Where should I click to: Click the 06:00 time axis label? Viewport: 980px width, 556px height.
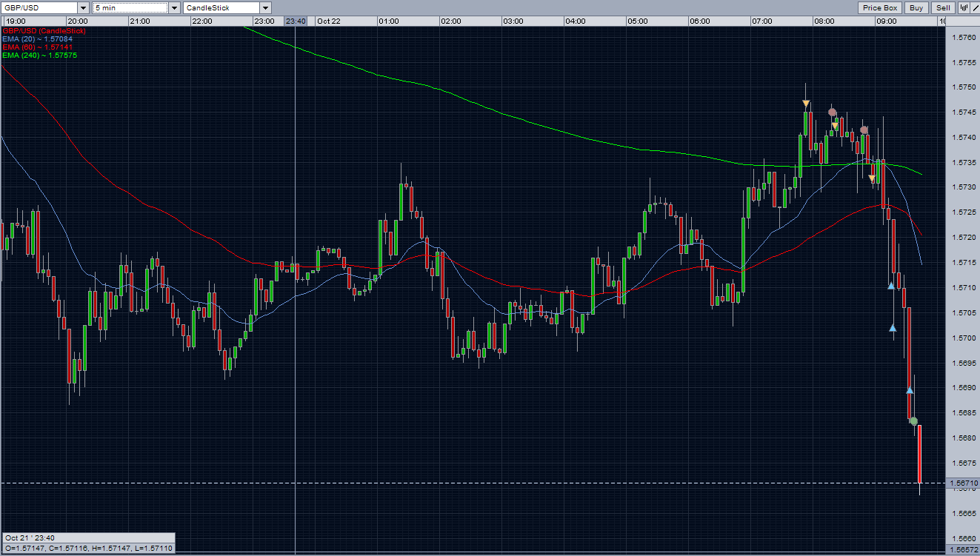click(700, 21)
